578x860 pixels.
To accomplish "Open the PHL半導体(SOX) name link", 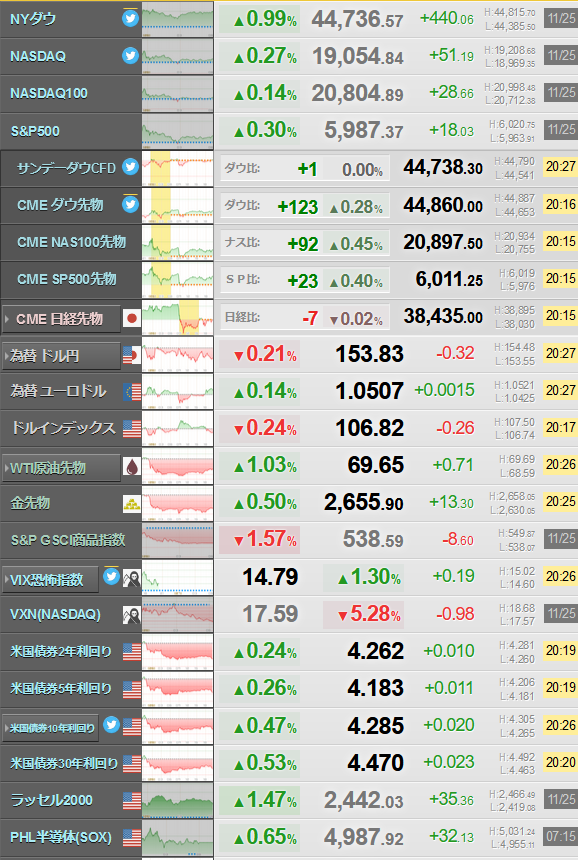I will [61, 837].
